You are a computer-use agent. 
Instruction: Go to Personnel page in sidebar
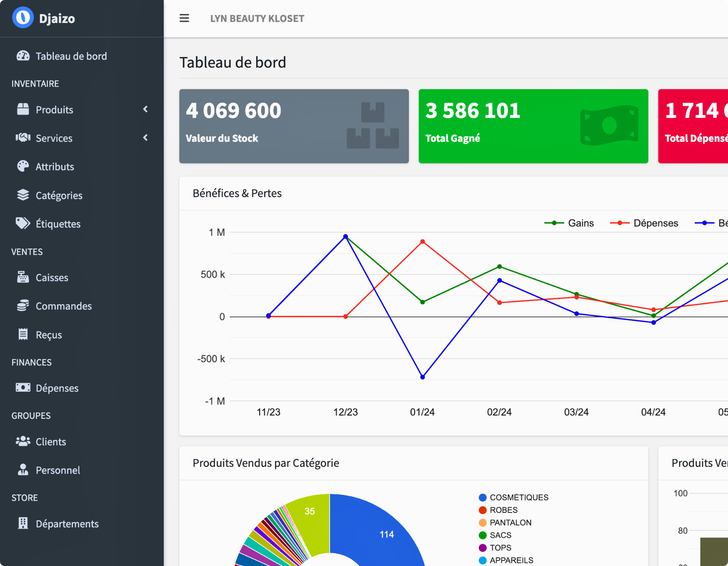click(58, 470)
